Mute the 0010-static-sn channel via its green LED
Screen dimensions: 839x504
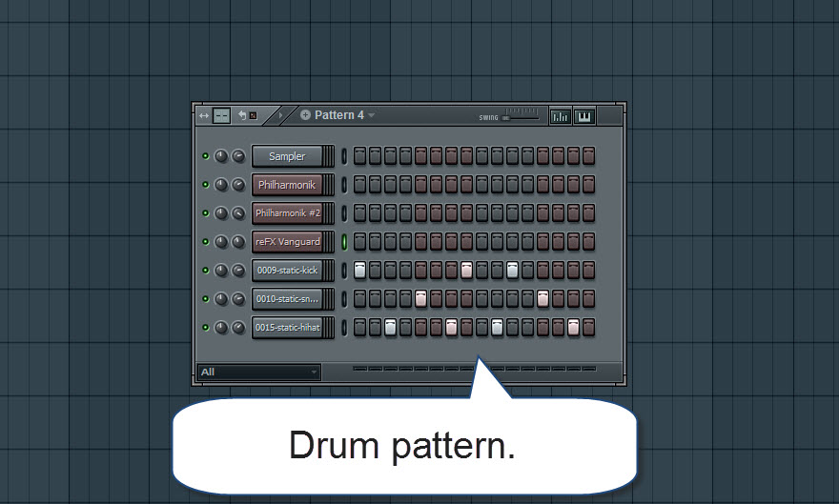click(x=206, y=299)
